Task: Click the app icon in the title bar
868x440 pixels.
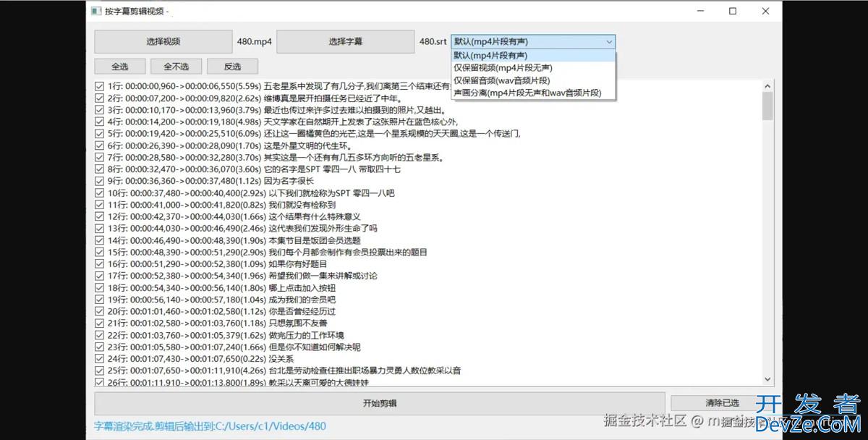Action: (95, 12)
